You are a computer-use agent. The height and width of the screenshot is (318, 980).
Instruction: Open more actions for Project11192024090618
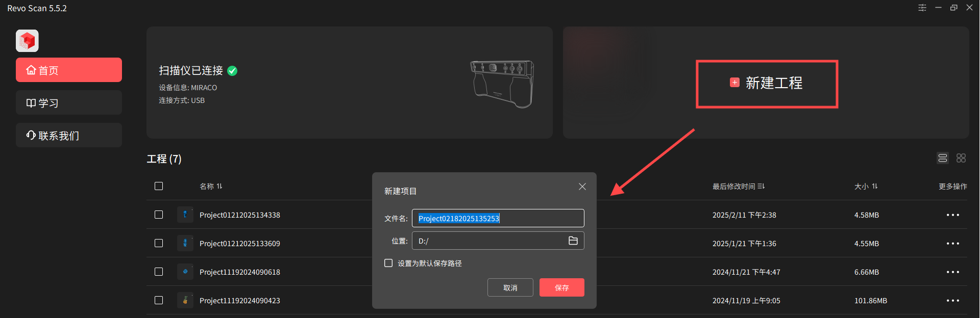(x=952, y=272)
